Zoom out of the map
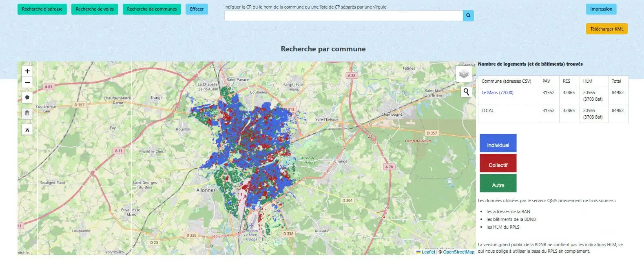The width and height of the screenshot is (644, 269). point(27,82)
